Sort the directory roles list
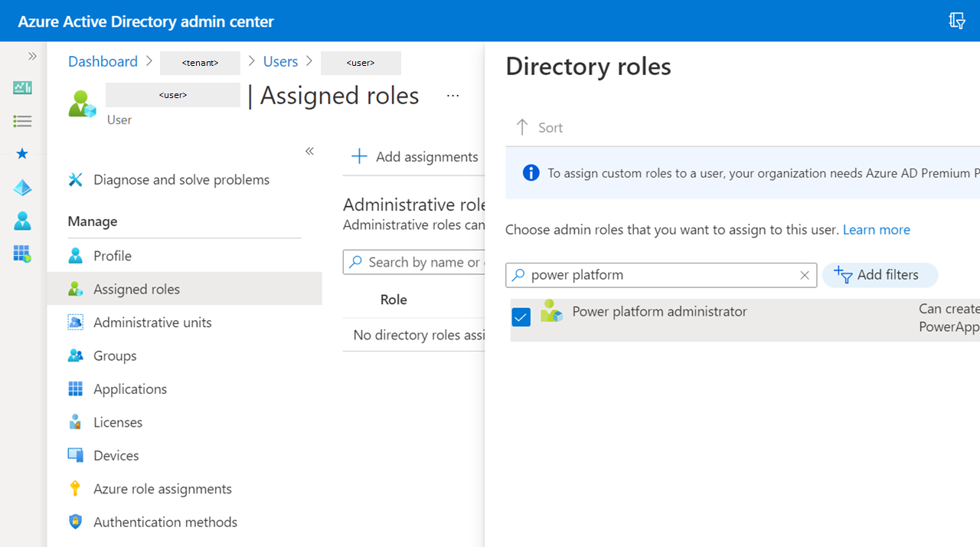The image size is (980, 547). pos(539,127)
